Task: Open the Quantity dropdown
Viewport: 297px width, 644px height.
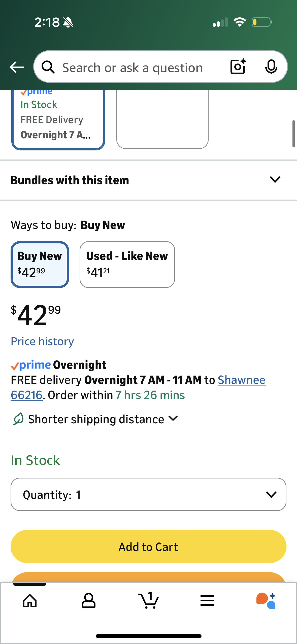Action: coord(148,494)
